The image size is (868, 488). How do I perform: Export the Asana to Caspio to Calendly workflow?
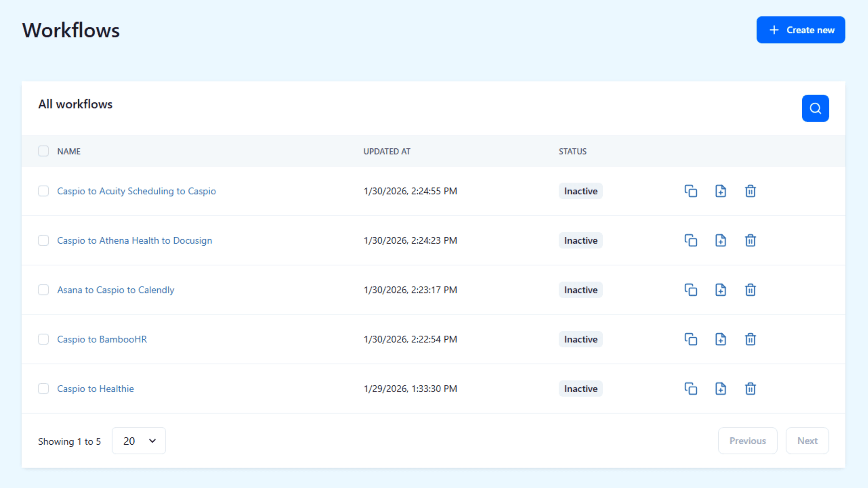(x=721, y=290)
